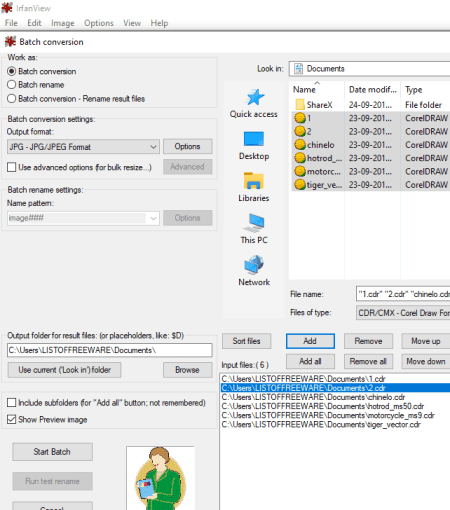Open This PC location
The image size is (450, 510).
(x=254, y=229)
